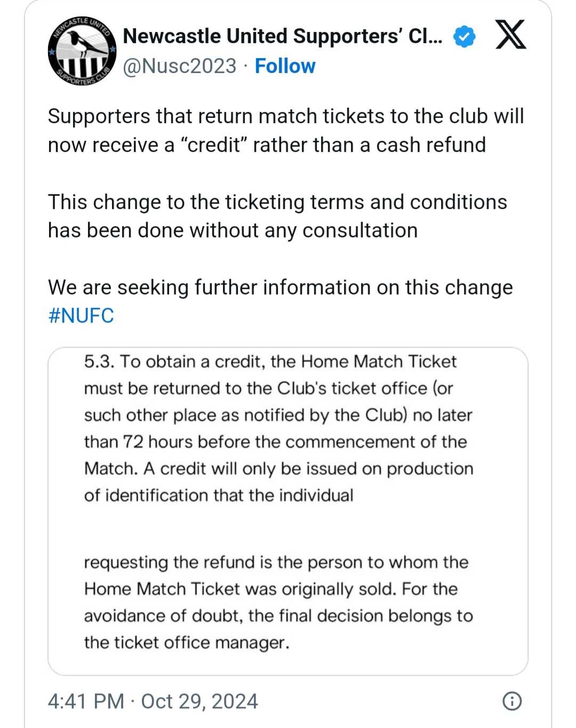Click the 4:41 PM time in the timestamp
This screenshot has height=728, width=576.
coord(86,701)
